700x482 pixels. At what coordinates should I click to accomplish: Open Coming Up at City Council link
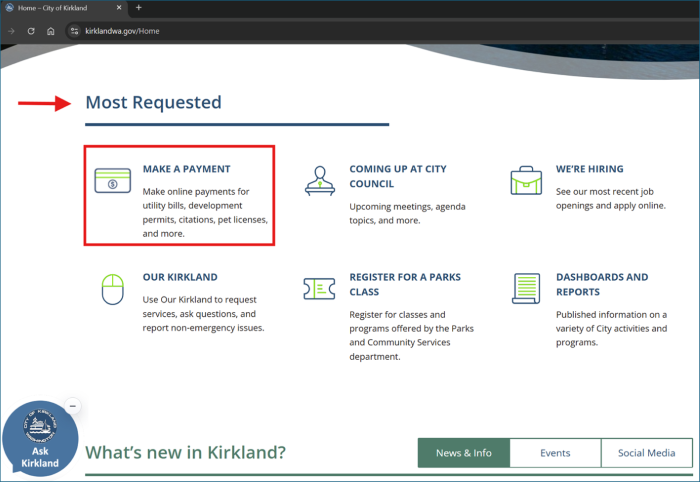click(x=398, y=176)
